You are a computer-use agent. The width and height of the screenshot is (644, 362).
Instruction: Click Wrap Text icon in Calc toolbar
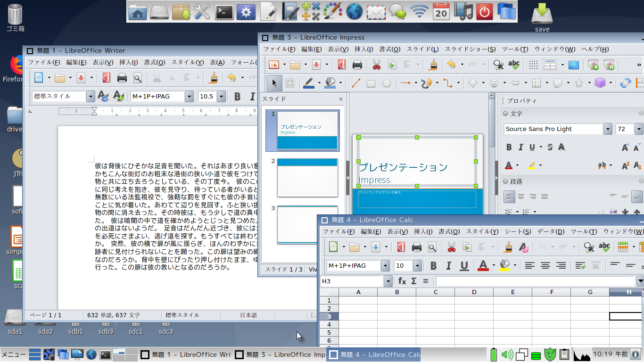[580, 265]
